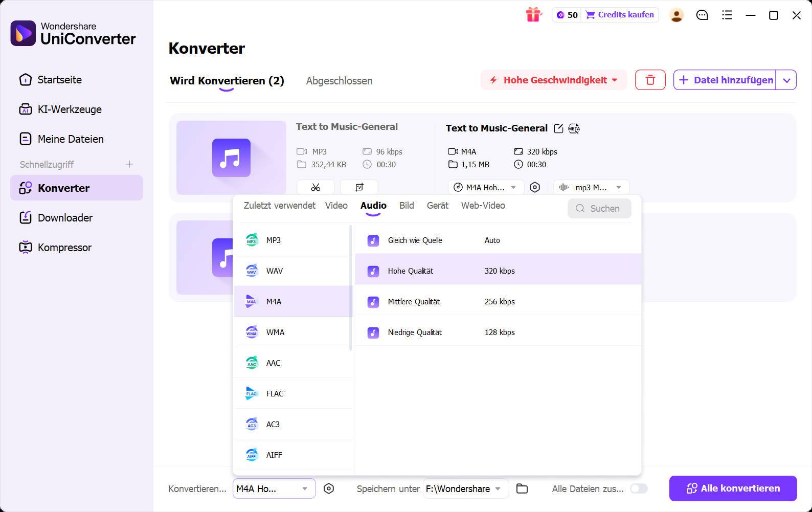Select the Audio format tab
812x512 pixels.
373,206
